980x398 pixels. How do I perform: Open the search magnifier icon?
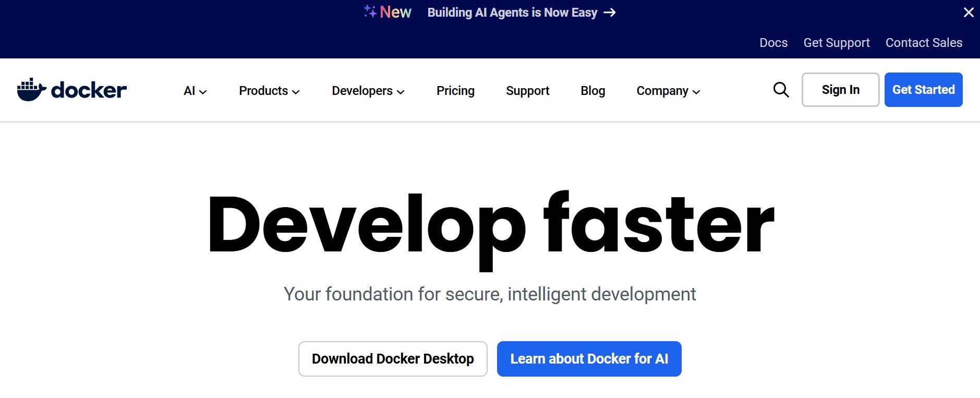click(x=781, y=90)
